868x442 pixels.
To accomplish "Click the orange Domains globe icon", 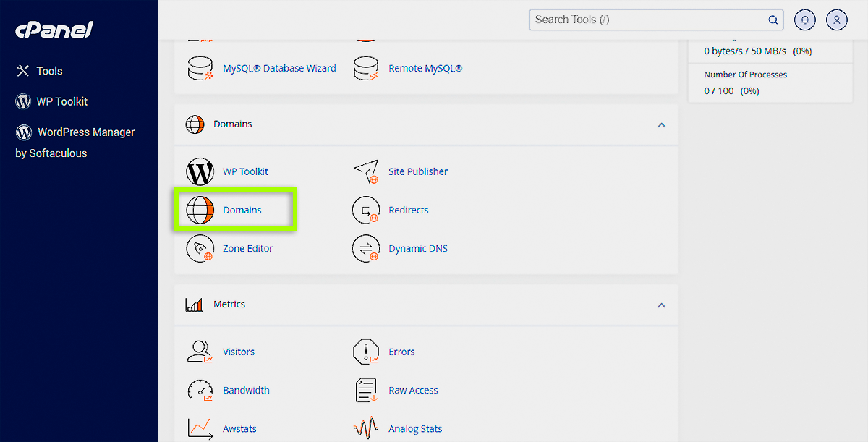I will (x=200, y=211).
